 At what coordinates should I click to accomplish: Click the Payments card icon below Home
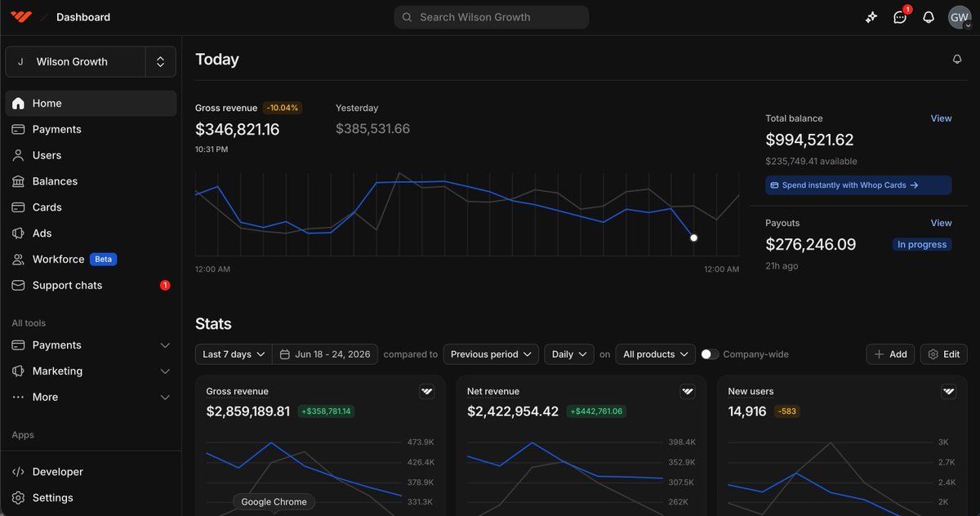(18, 130)
